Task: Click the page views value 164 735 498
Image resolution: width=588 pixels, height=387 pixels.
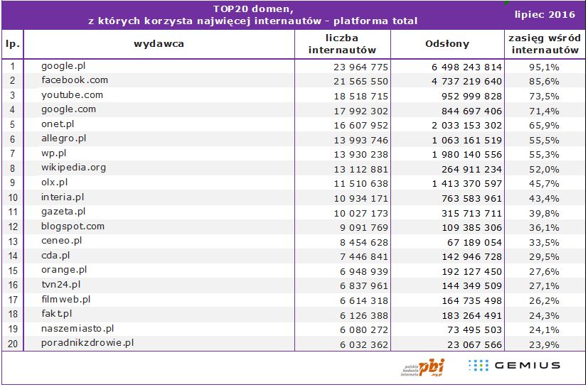Action: (x=471, y=301)
